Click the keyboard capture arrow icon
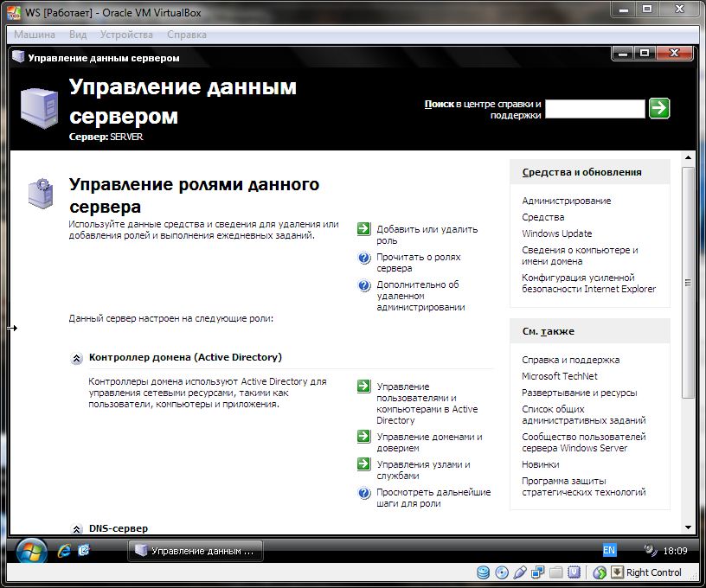Screen dimensions: 706x588 pos(617,572)
